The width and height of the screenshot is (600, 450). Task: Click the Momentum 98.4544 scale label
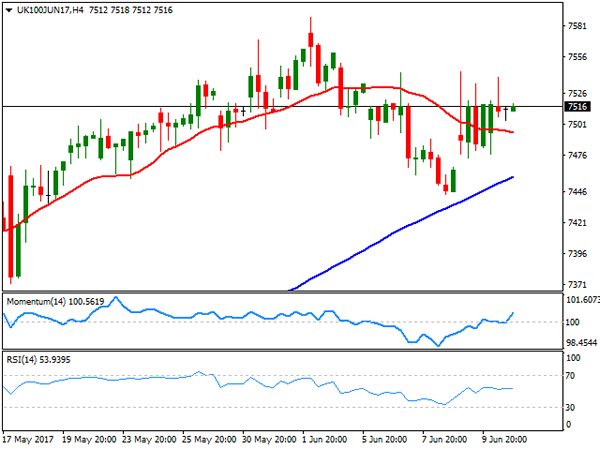pos(581,343)
